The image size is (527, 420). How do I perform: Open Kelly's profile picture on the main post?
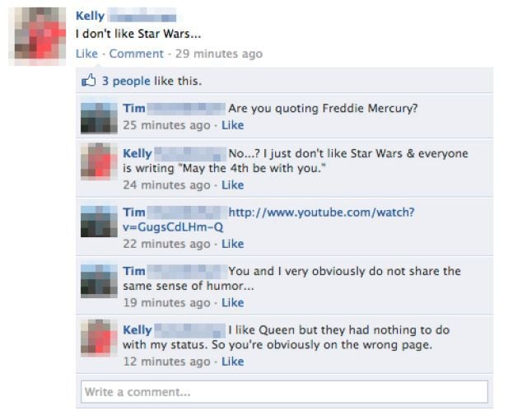pos(37,36)
